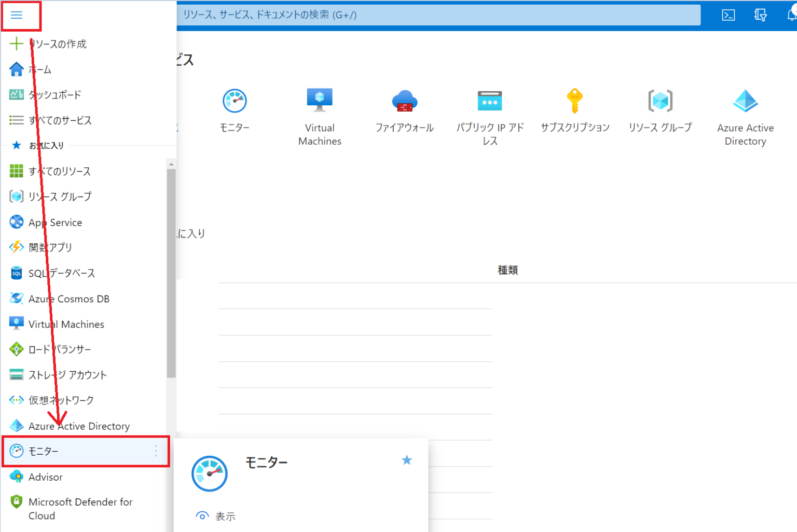Viewport: 797px width, 532px height.
Task: Click リソースの作成 to create a resource
Action: tap(57, 44)
